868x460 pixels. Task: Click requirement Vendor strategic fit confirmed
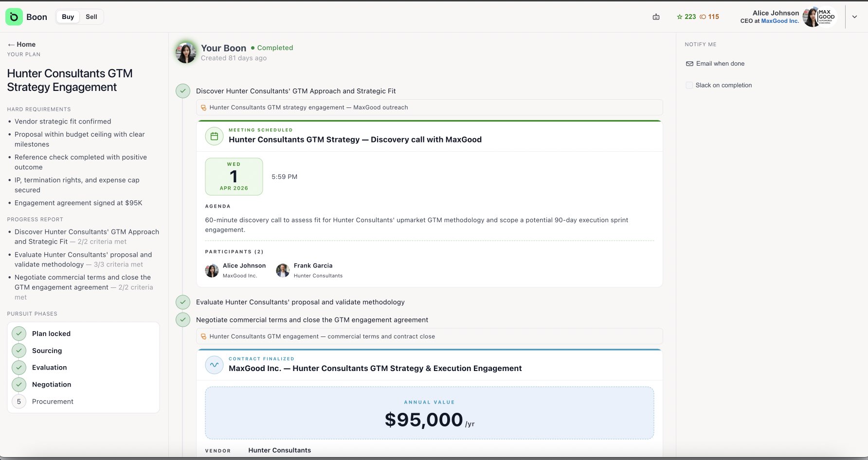[x=63, y=122]
